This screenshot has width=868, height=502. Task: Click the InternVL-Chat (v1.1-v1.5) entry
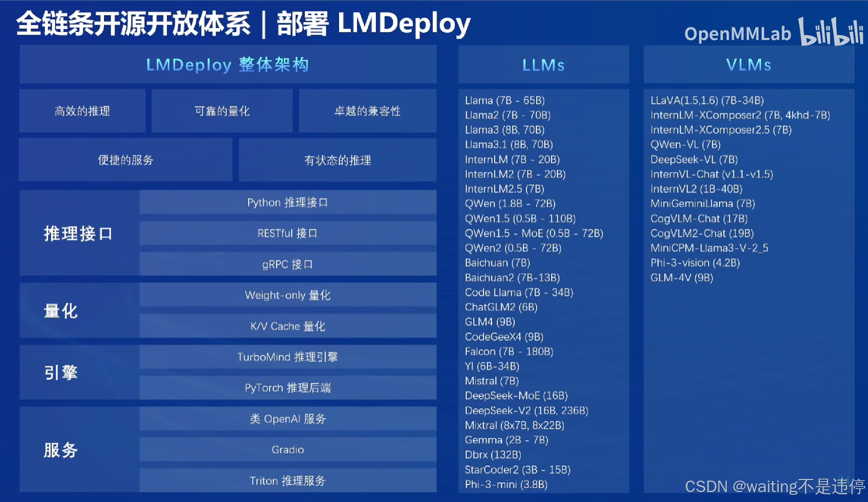tap(711, 174)
